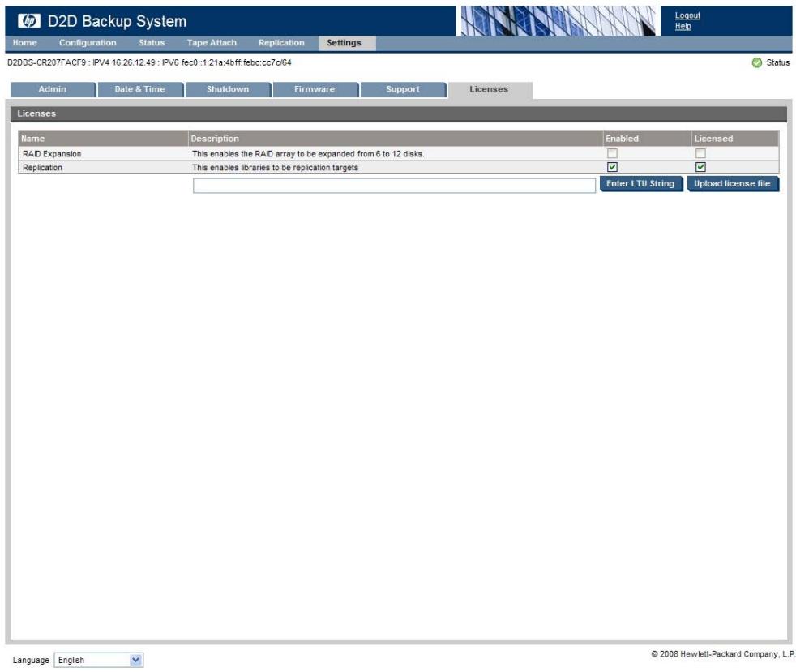Open the Replication menu in navigation bar
796x672 pixels.
[x=281, y=43]
